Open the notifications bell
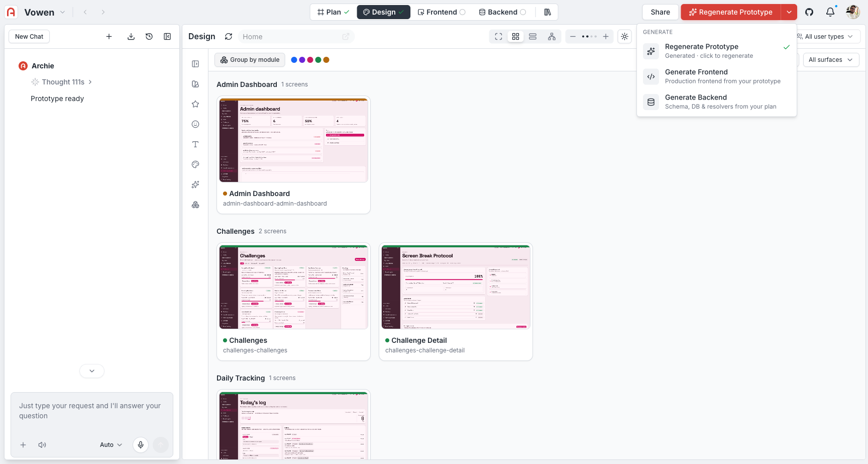 pyautogui.click(x=830, y=12)
